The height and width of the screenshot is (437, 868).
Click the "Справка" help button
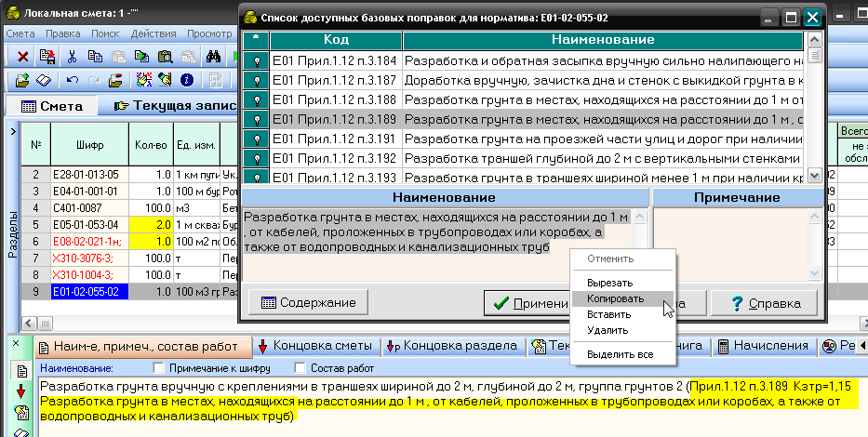(763, 303)
